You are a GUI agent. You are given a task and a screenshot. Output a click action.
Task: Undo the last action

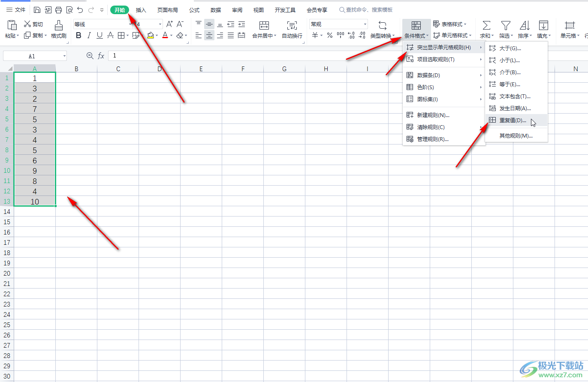point(80,10)
